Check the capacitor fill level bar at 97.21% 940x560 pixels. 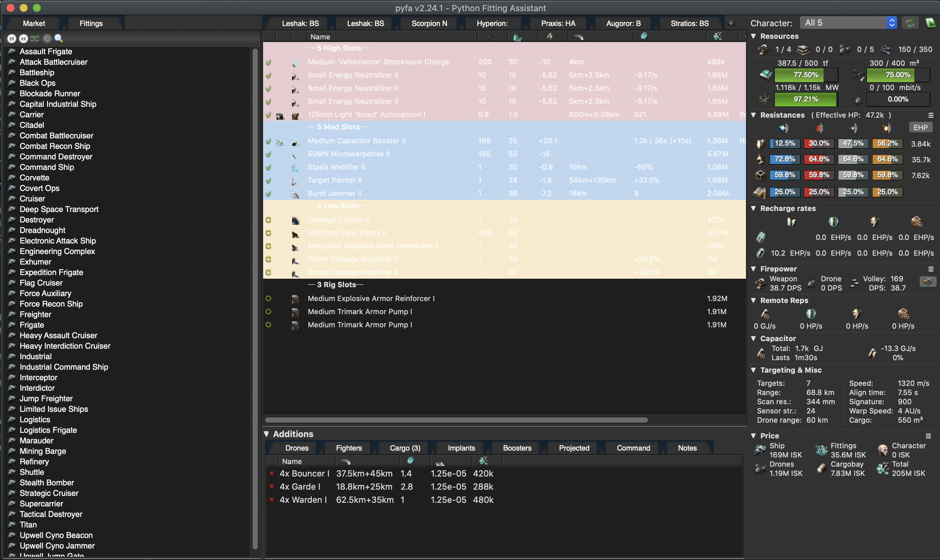(x=805, y=99)
